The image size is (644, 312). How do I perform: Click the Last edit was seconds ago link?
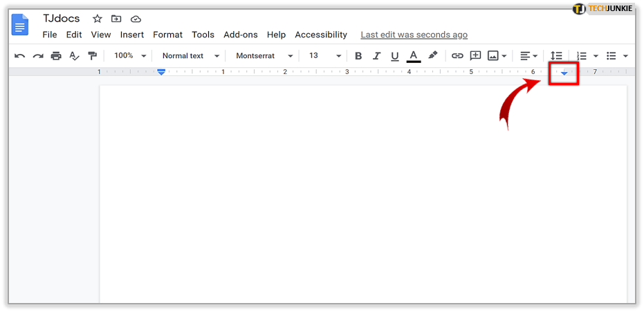[414, 35]
